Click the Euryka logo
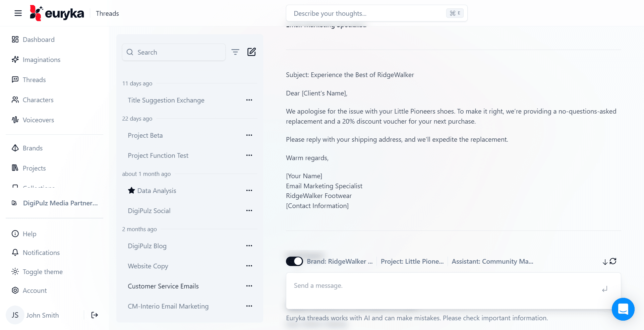This screenshot has width=644, height=330. [x=57, y=13]
